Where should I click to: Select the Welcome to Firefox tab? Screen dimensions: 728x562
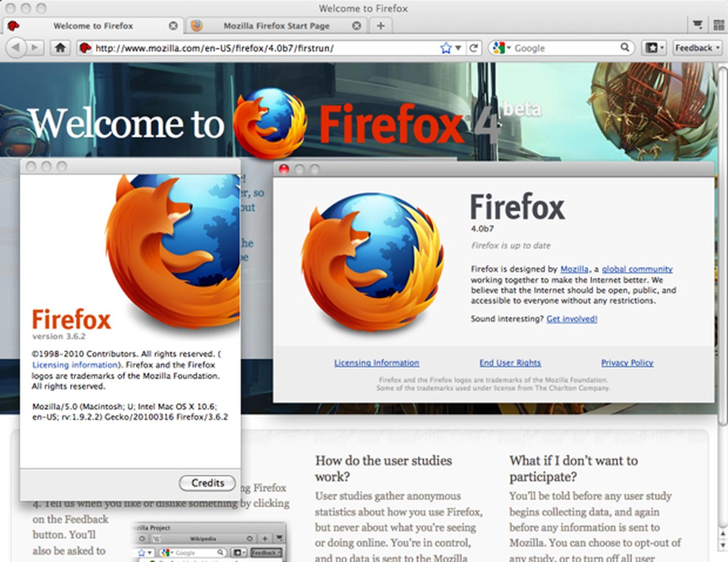(94, 25)
